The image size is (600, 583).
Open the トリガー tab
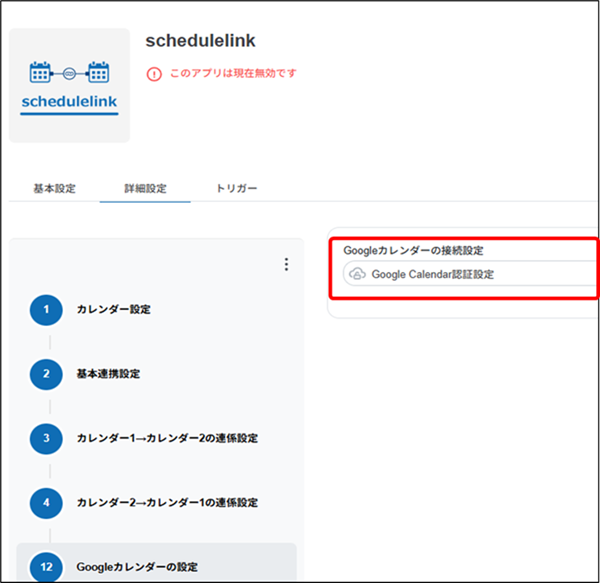tap(236, 188)
